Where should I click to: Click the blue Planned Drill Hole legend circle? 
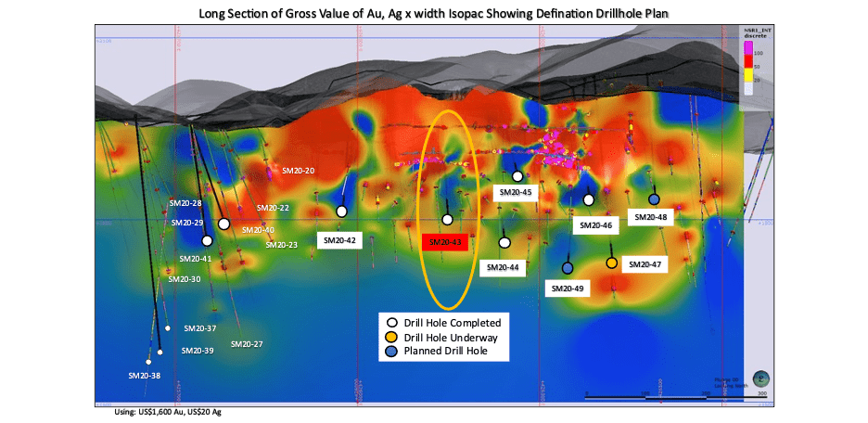point(391,351)
